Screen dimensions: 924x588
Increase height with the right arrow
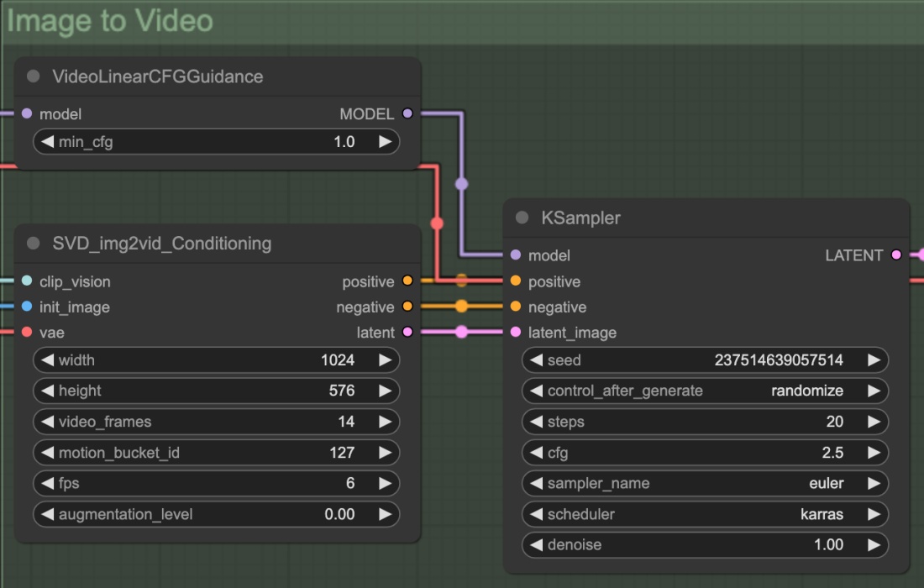(385, 391)
